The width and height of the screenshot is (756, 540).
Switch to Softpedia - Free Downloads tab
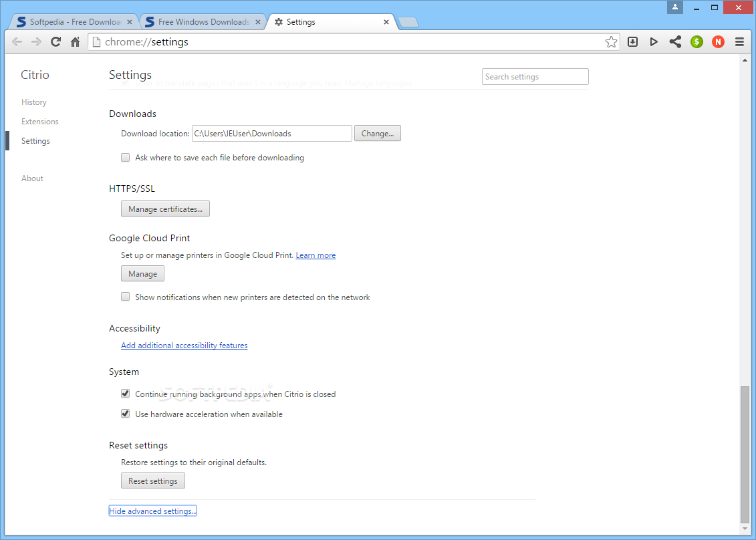pos(75,22)
